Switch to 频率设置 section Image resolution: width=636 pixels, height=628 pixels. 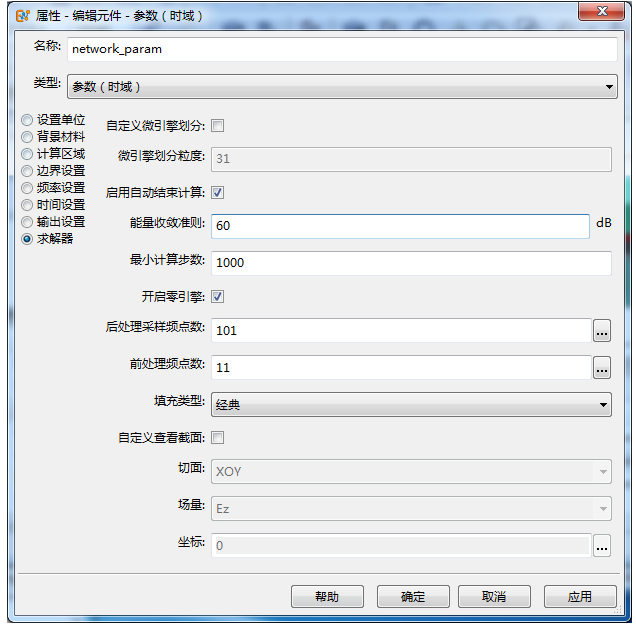27,188
